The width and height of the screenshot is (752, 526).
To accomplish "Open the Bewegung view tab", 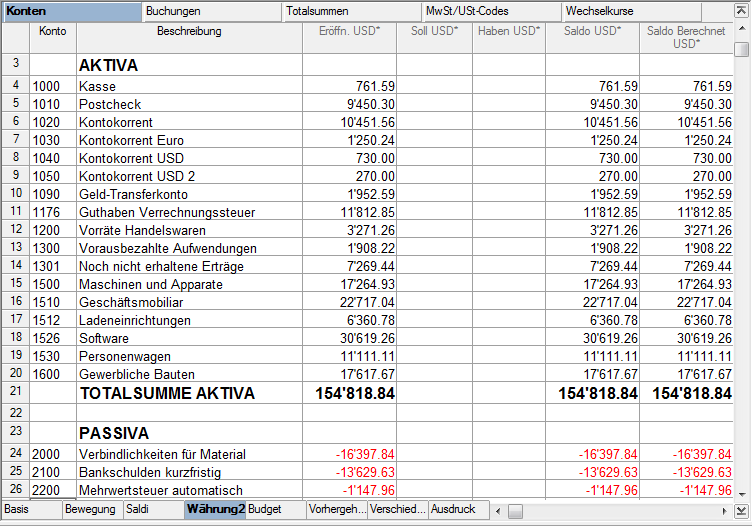I will coord(93,509).
